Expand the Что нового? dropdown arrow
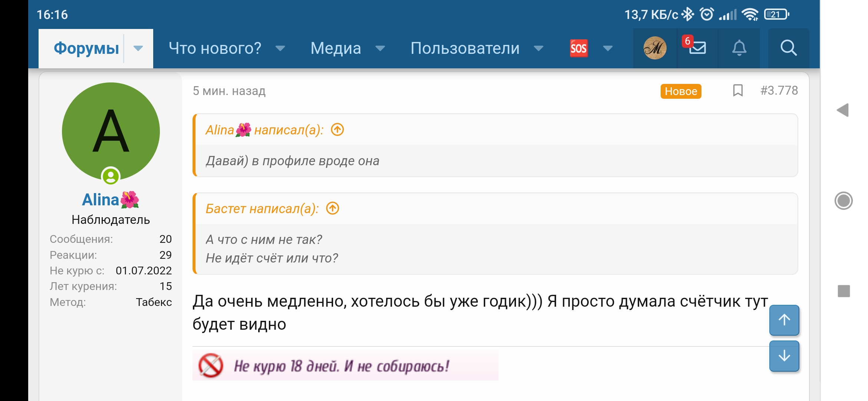 coord(280,48)
